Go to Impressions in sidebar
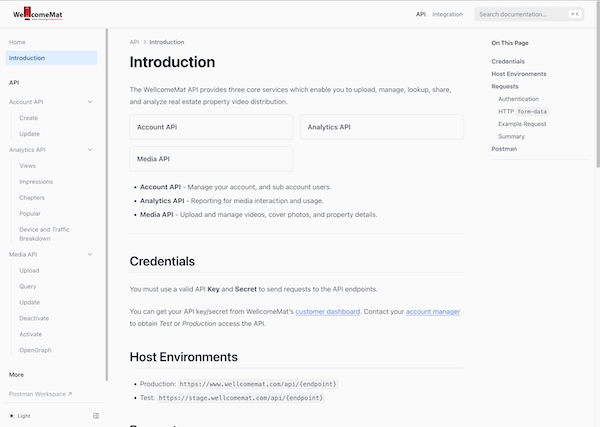This screenshot has width=600, height=427. (x=35, y=181)
